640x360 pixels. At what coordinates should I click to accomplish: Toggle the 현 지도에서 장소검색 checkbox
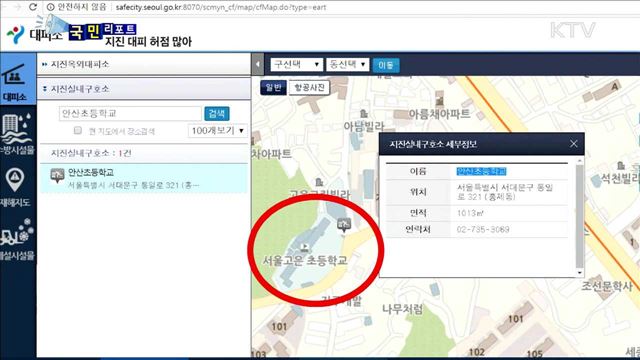[78, 131]
